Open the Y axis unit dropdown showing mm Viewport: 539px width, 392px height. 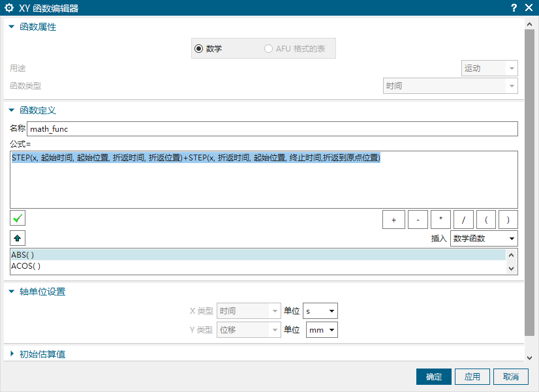(x=321, y=330)
